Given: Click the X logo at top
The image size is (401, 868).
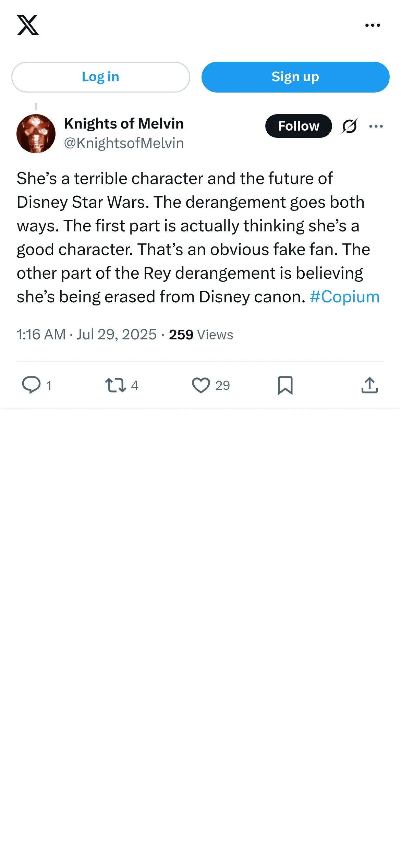Looking at the screenshot, I should (28, 25).
